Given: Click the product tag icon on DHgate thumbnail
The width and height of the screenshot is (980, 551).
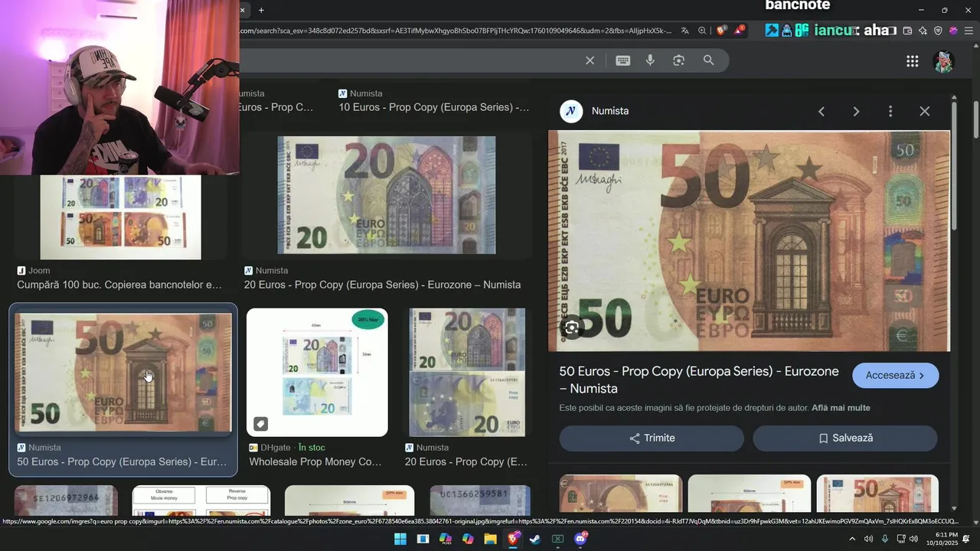Looking at the screenshot, I should pos(260,423).
